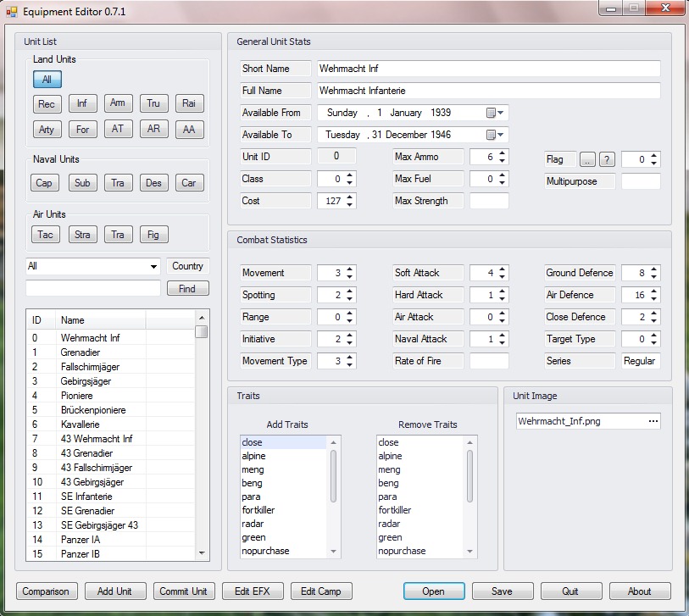Decrease Max Fuel value

point(503,183)
